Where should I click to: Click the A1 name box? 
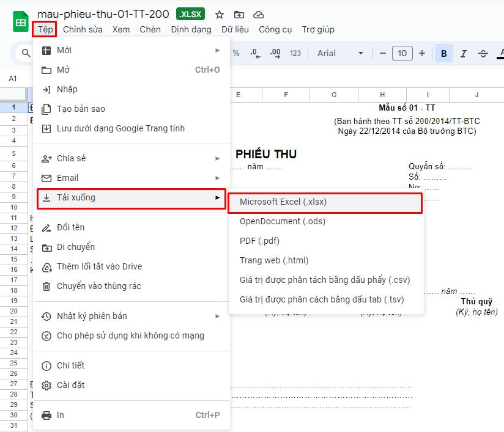17,78
